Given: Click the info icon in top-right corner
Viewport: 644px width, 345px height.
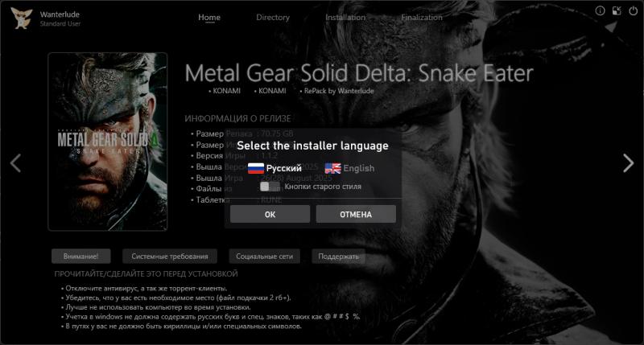Looking at the screenshot, I should coord(600,10).
